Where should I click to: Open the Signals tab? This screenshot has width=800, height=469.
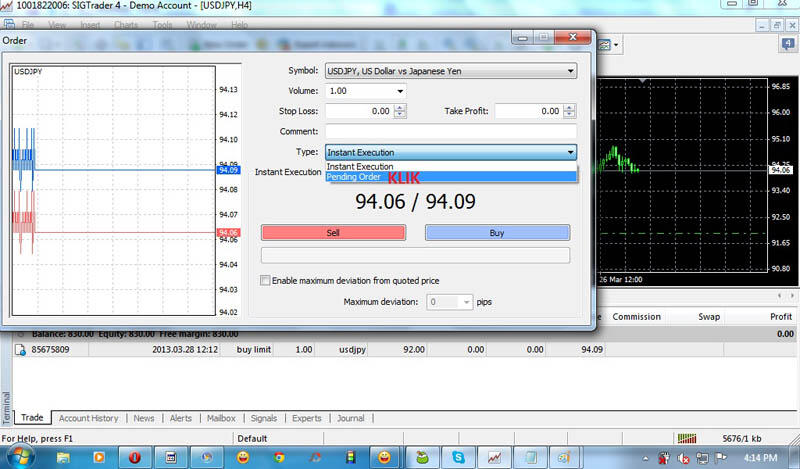coord(264,418)
